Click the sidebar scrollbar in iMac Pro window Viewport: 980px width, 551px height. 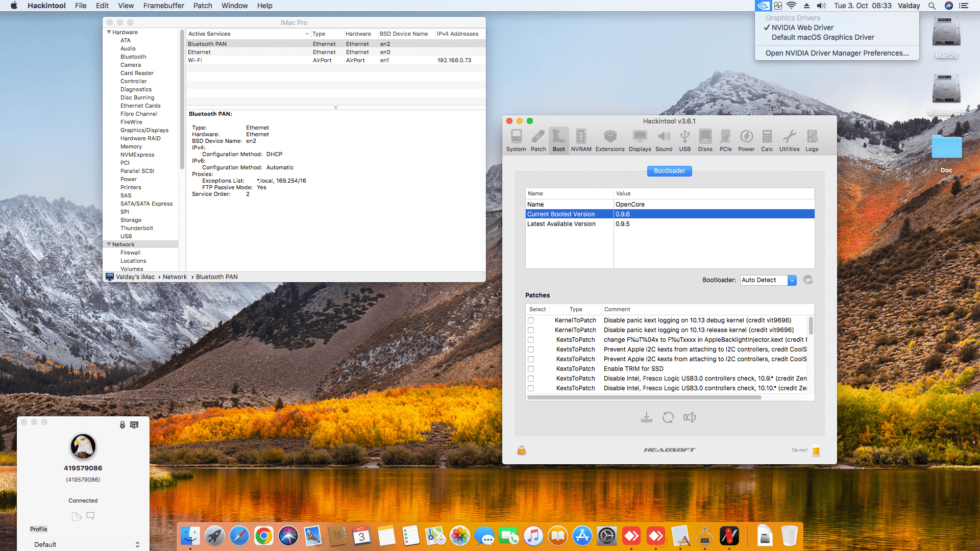(182, 100)
